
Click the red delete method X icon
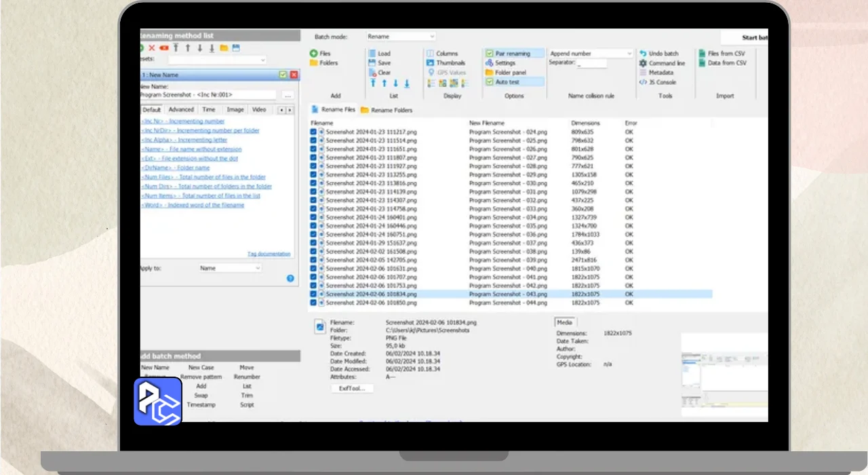pyautogui.click(x=152, y=48)
